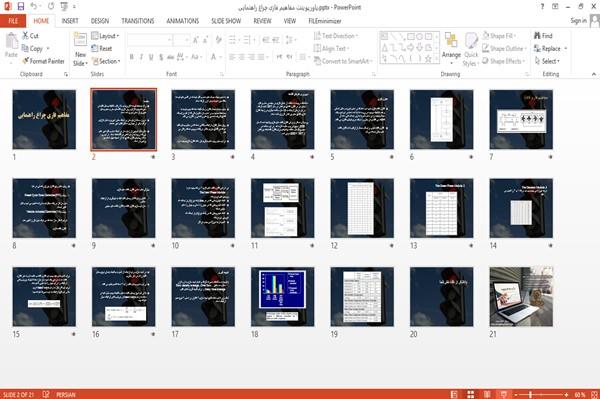Open the Help question mark icon

tap(542, 6)
